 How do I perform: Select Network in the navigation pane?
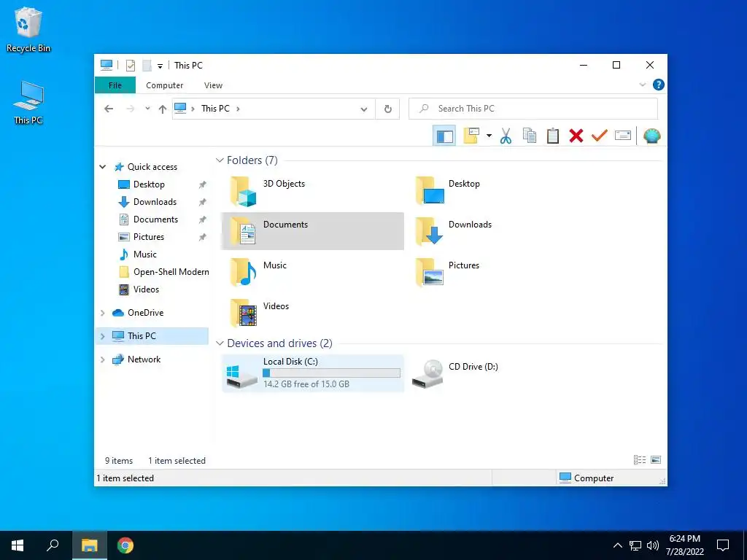[x=144, y=359]
